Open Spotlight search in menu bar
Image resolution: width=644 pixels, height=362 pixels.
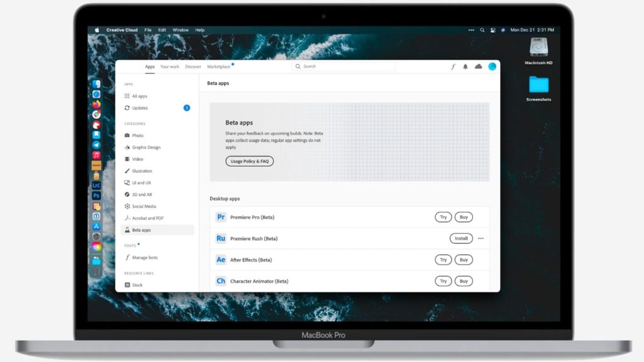[482, 30]
